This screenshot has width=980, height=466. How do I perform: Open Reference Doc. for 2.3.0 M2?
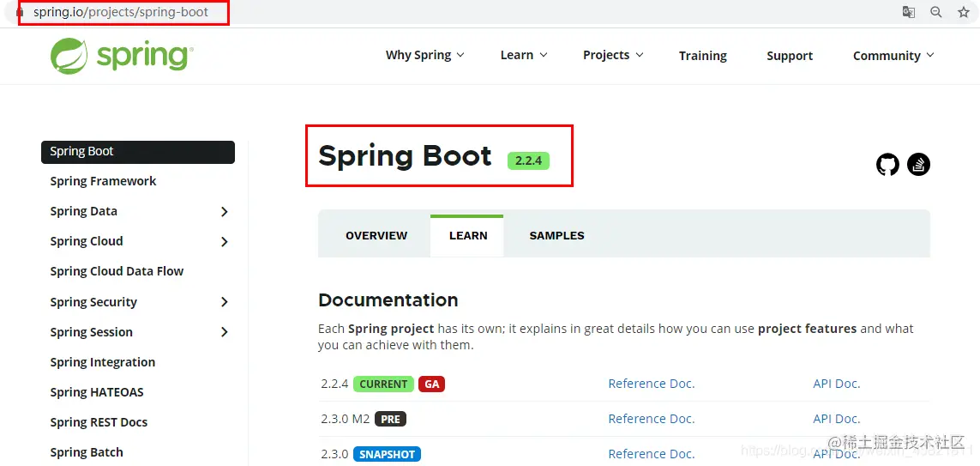[652, 419]
